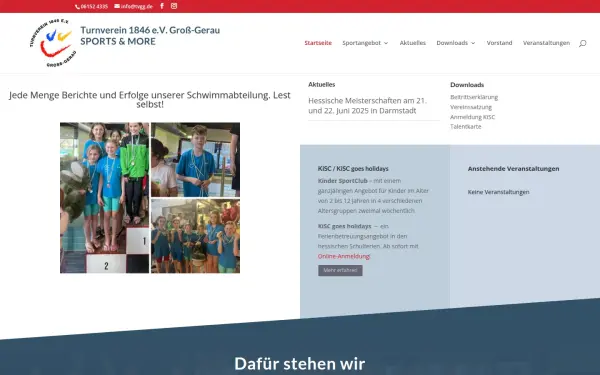Open Hessische Meisterschaften news article
The width and height of the screenshot is (600, 375).
click(x=367, y=106)
